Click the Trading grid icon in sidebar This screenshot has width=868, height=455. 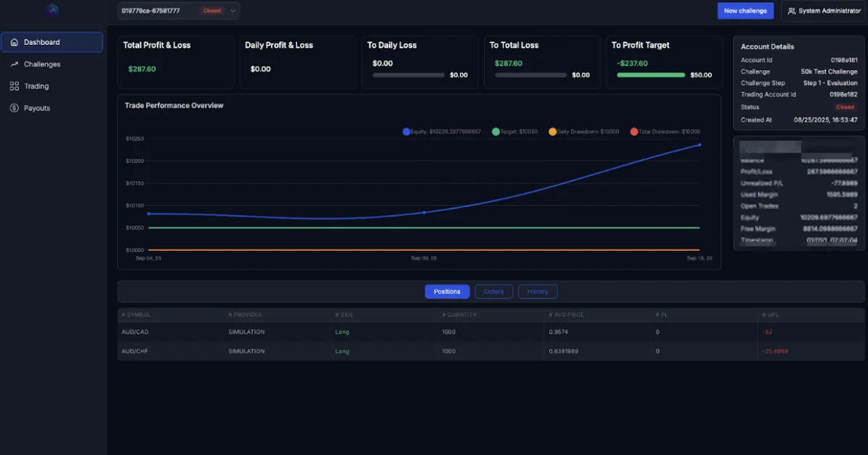pos(14,86)
